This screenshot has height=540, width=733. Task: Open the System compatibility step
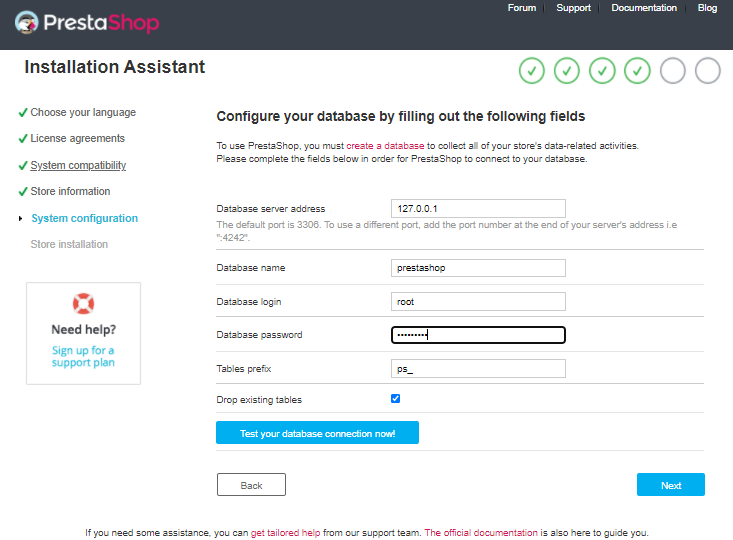click(x=78, y=165)
